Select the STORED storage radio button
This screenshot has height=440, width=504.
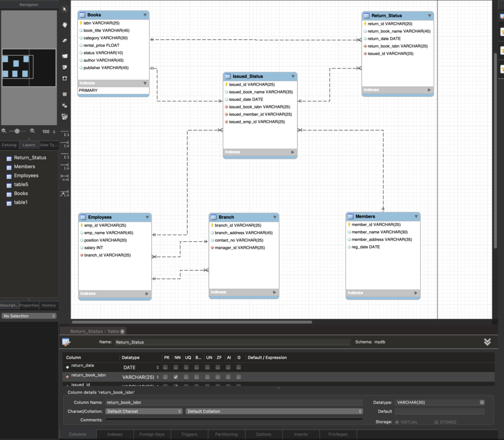(437, 422)
